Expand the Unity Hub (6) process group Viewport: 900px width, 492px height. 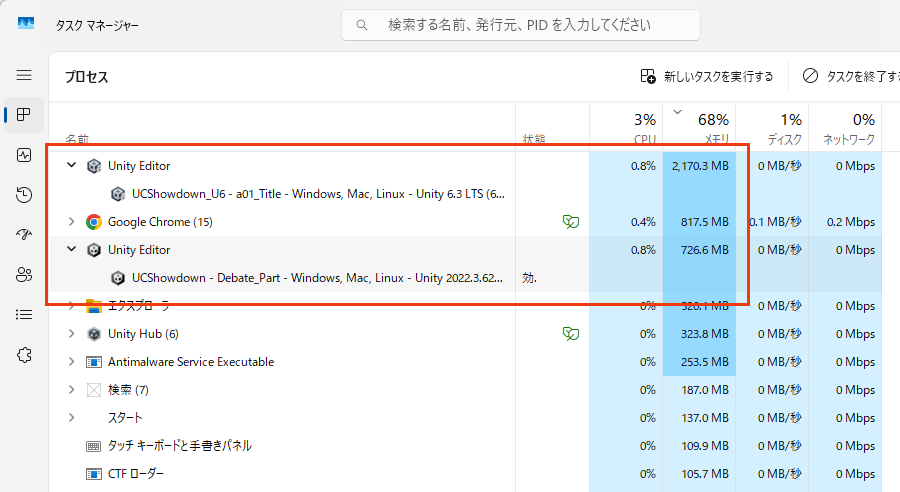tap(71, 334)
